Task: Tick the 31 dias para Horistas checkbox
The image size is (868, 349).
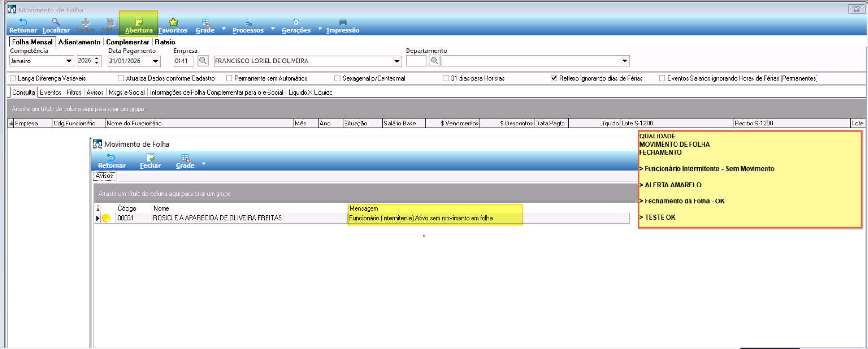Action: (446, 78)
